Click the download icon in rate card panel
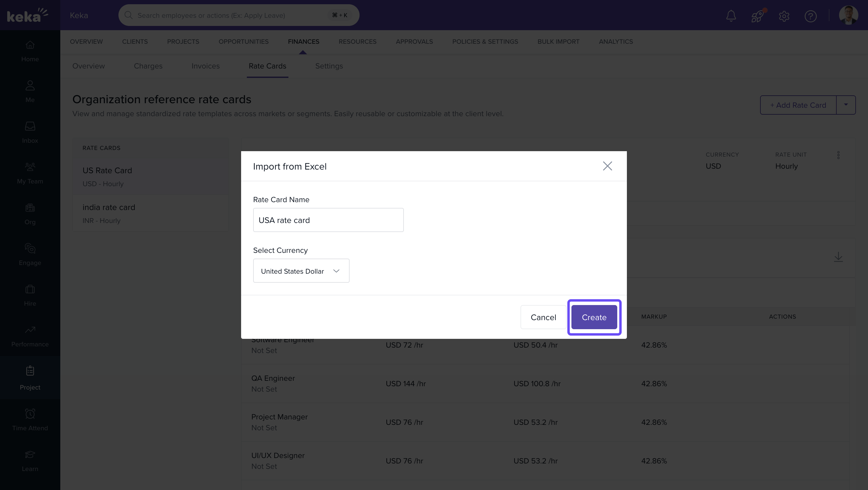The height and width of the screenshot is (490, 868). [x=838, y=257]
